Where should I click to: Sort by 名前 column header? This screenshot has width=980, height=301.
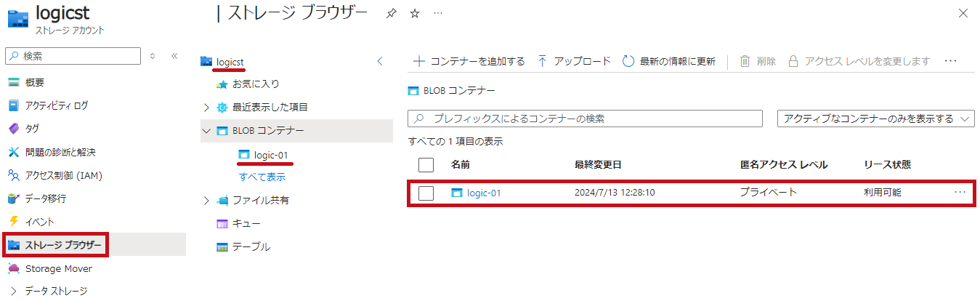(x=461, y=165)
